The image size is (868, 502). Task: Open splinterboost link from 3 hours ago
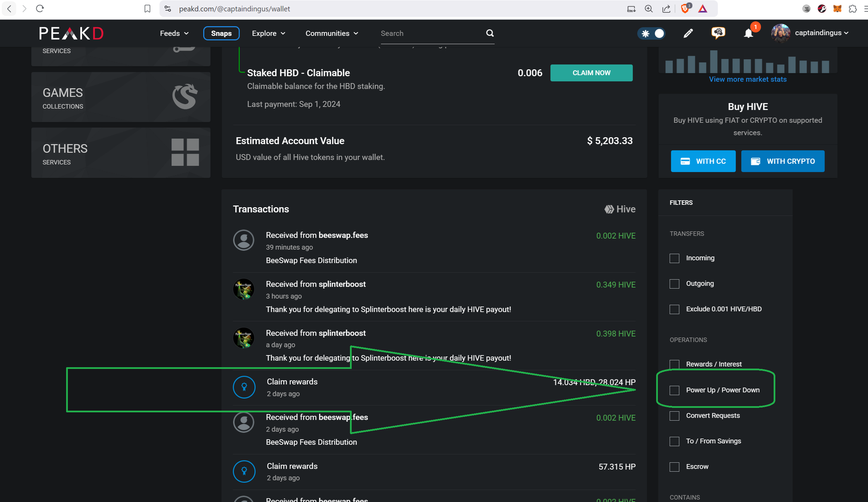[x=342, y=284]
